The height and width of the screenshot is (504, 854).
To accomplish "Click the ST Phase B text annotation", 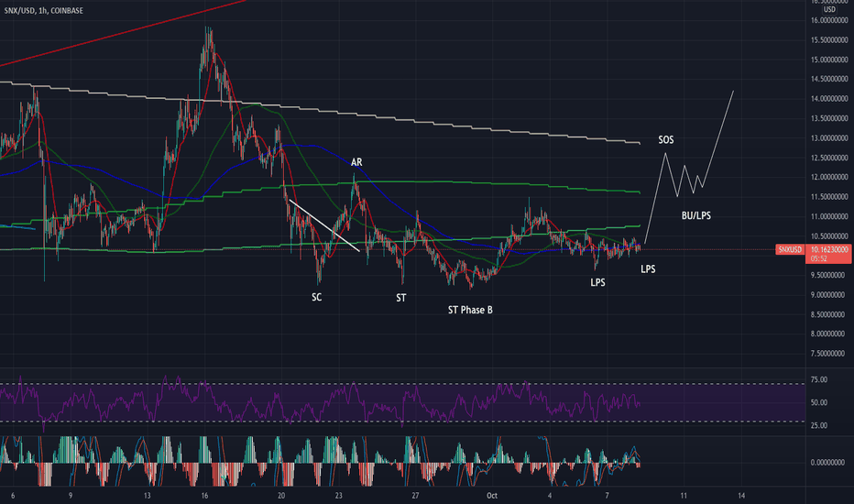I will coord(470,310).
